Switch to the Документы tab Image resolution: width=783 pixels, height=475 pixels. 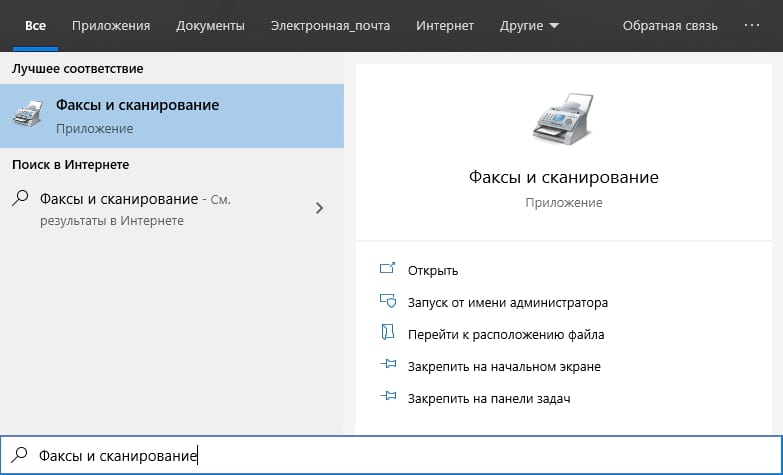click(x=210, y=25)
